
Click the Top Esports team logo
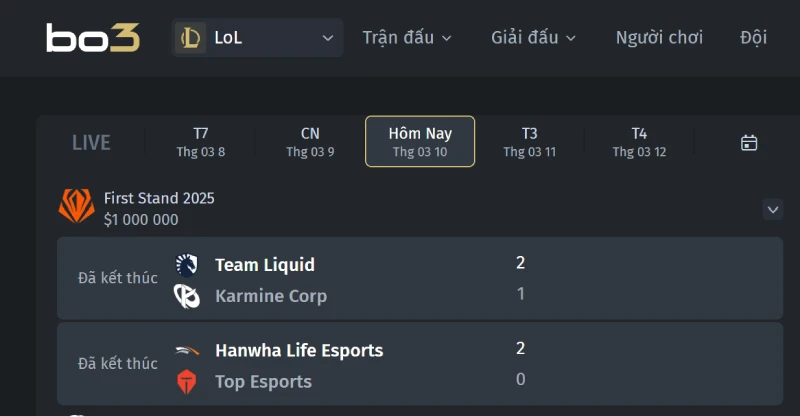tap(187, 381)
